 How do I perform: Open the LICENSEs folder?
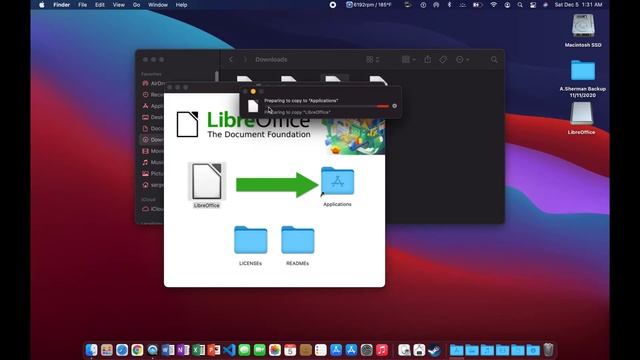251,240
